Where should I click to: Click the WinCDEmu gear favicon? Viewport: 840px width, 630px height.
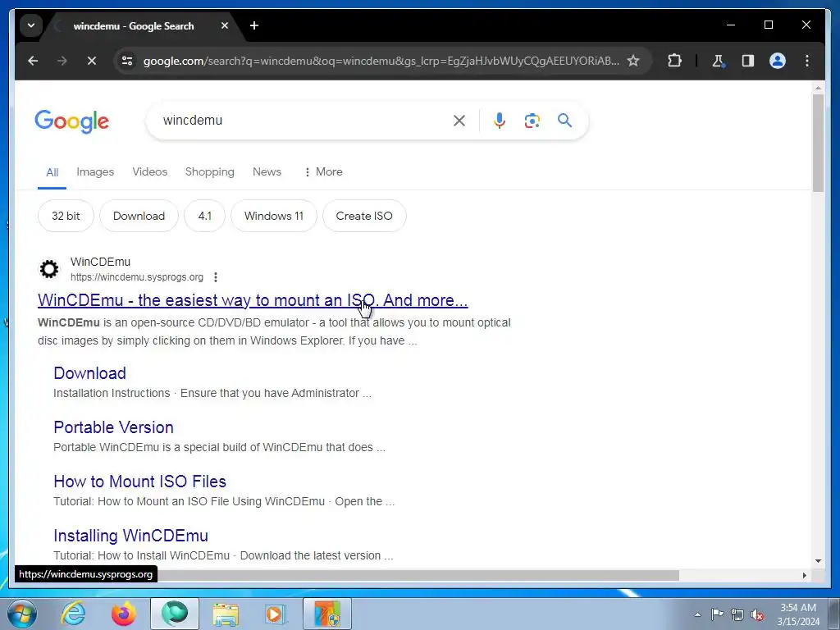tap(49, 269)
